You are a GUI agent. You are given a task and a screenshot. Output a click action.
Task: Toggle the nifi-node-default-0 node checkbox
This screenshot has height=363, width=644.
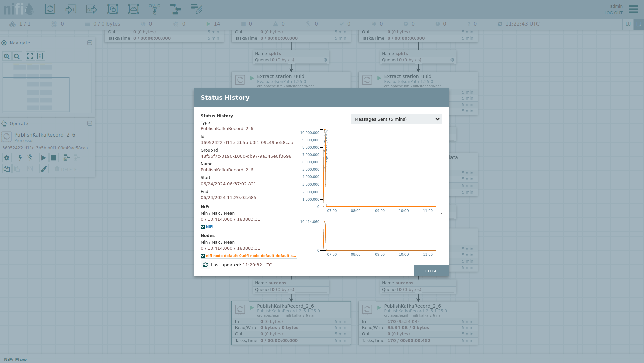(x=203, y=256)
